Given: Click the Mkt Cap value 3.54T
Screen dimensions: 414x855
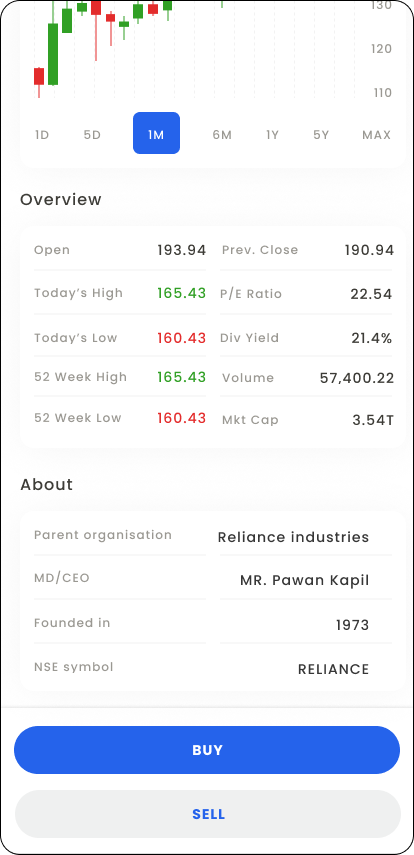Looking at the screenshot, I should point(373,420).
